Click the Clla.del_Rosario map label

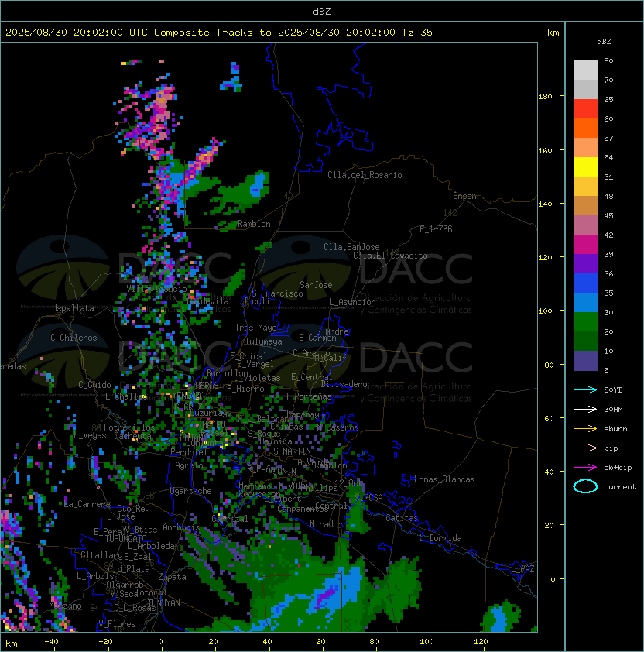[365, 175]
